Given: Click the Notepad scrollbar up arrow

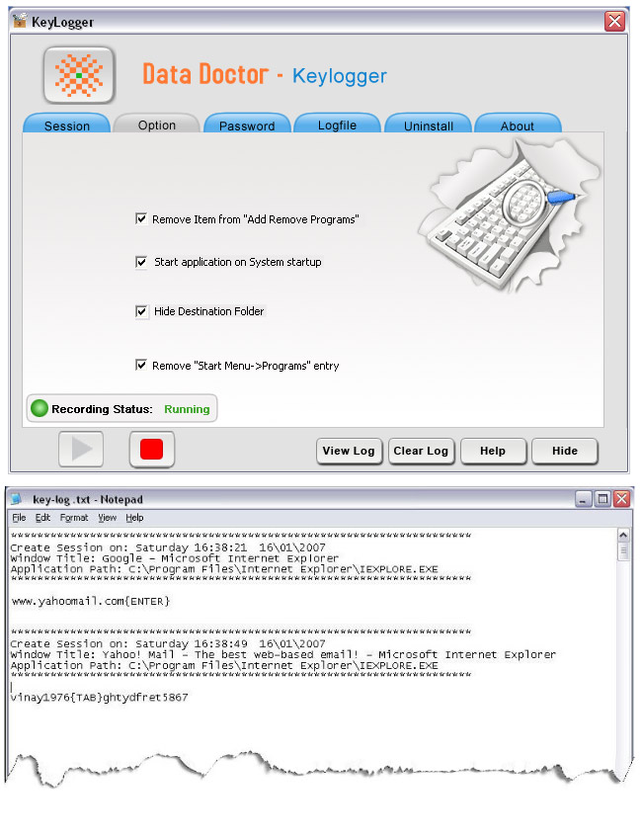Looking at the screenshot, I should pyautogui.click(x=622, y=536).
